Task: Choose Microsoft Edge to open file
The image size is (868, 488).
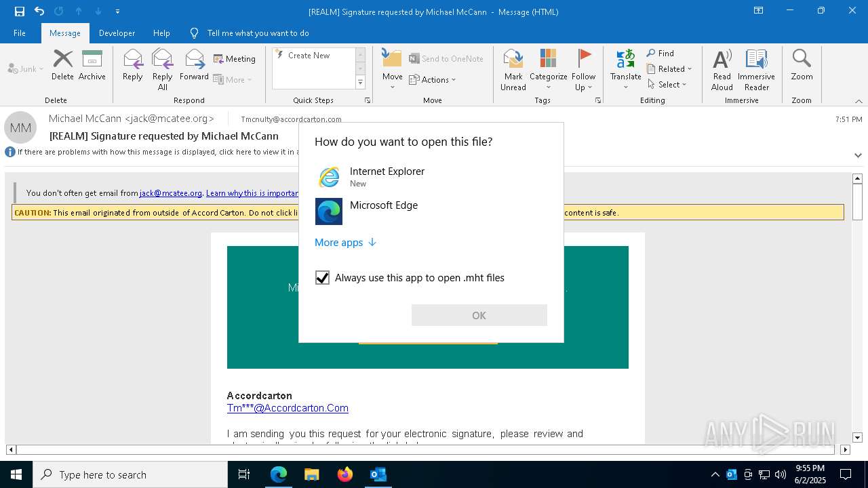Action: coord(431,211)
